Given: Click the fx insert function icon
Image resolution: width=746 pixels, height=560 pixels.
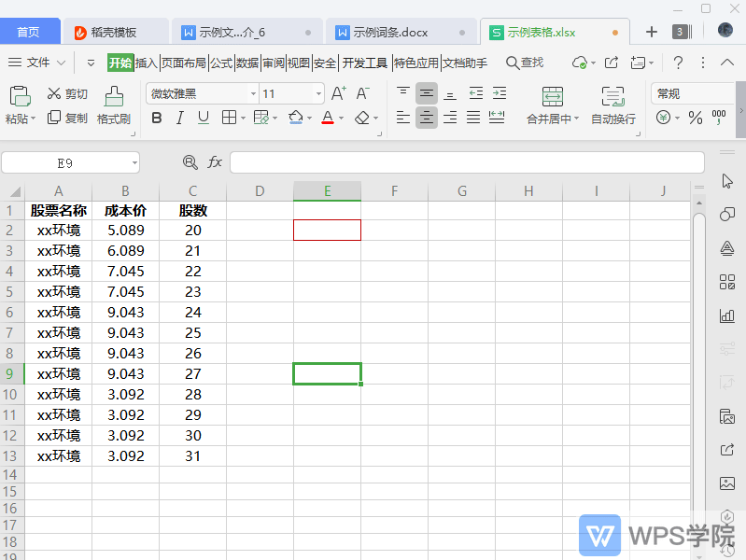Looking at the screenshot, I should tap(215, 162).
